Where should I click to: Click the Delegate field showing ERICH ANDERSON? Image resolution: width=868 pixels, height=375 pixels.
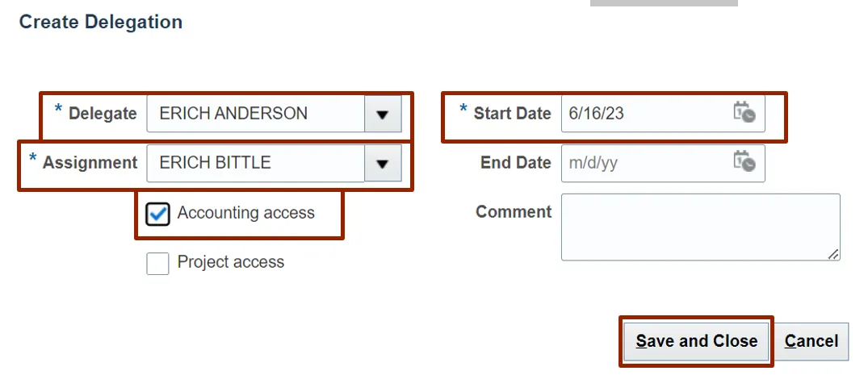point(255,114)
